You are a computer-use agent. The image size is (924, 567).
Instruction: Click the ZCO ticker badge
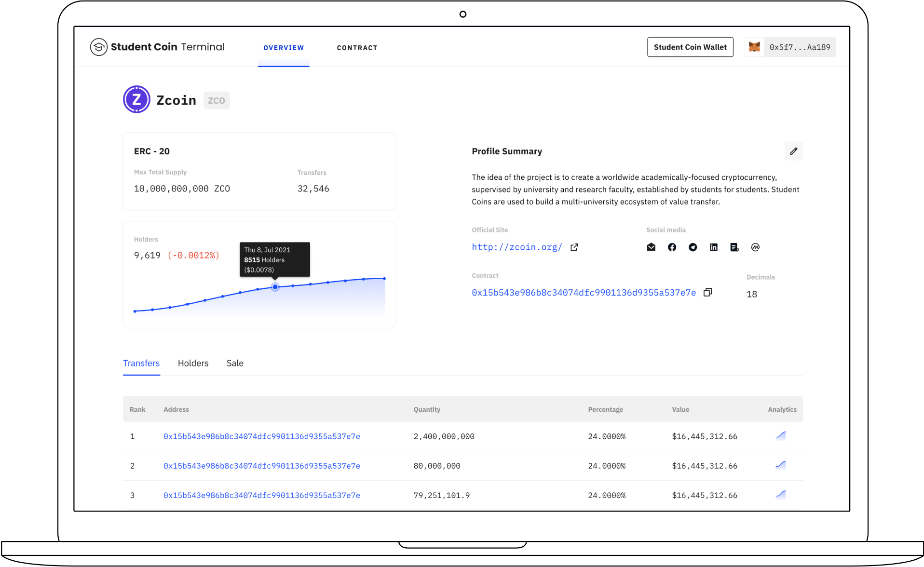[217, 100]
